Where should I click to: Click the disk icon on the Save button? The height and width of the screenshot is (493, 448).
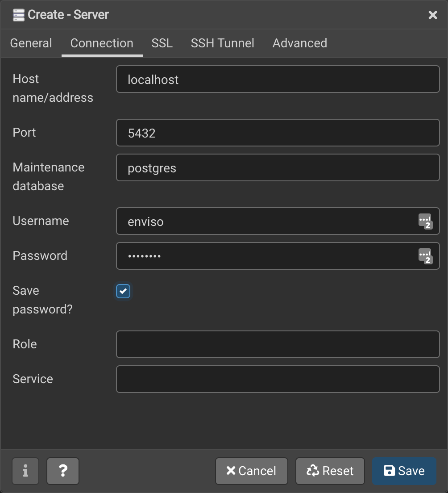389,471
